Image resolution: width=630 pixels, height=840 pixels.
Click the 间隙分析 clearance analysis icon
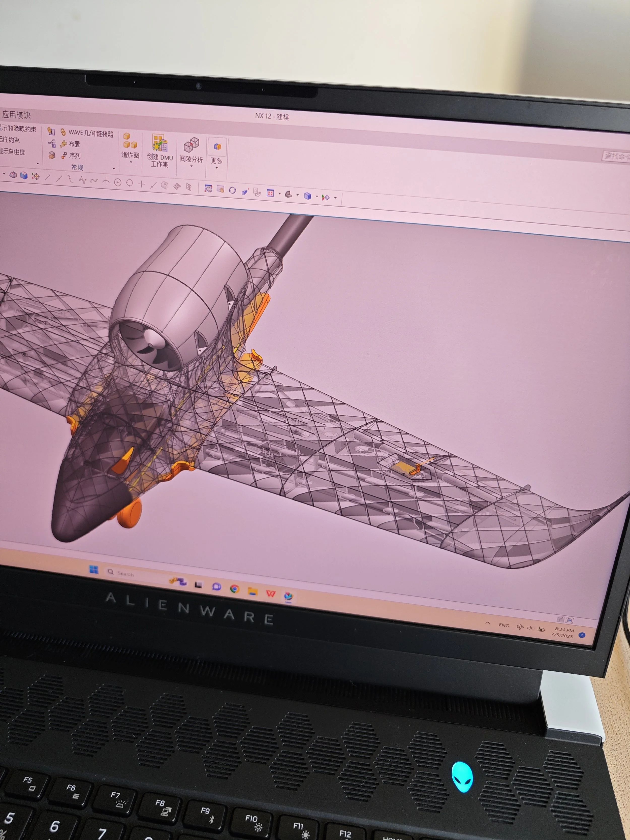[x=191, y=145]
